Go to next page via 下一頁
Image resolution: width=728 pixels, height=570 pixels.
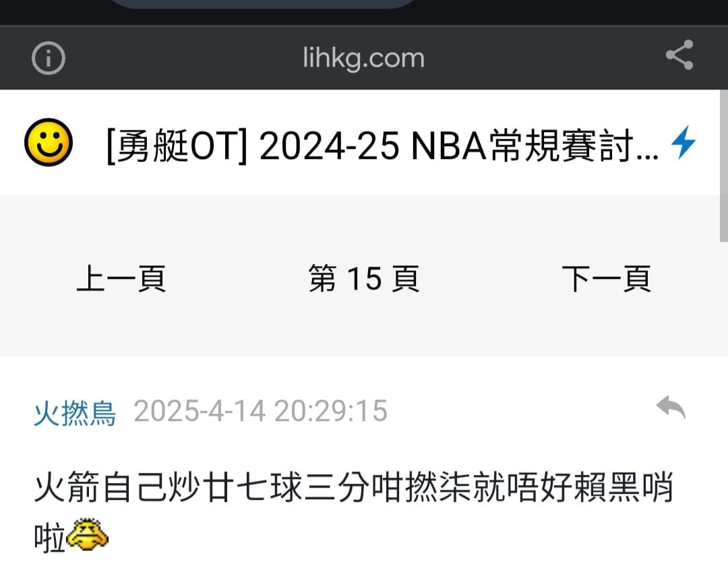pos(607,278)
